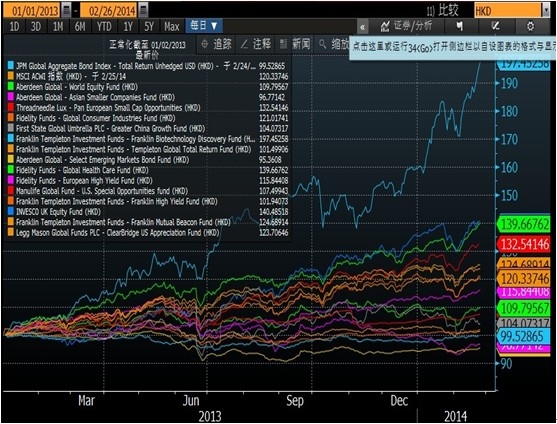Select legend text INVESCO UK Equity Fund (HKD)
The height and width of the screenshot is (424, 557).
coord(58,212)
